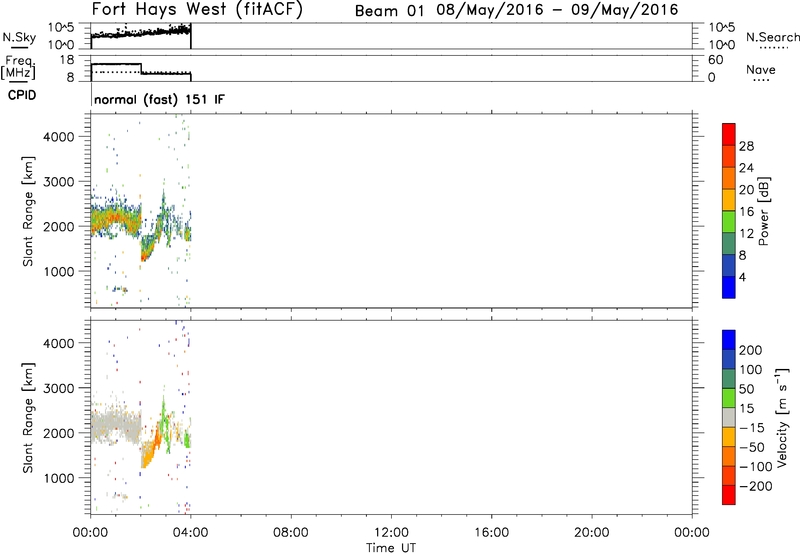Click the right '10^0' tick on N.Search axis
Viewport: 800px width, 554px height.
[x=722, y=45]
